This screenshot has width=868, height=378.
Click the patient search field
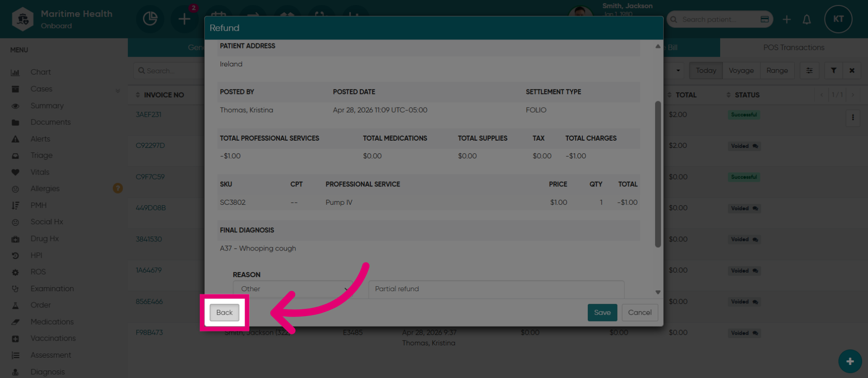(x=719, y=19)
